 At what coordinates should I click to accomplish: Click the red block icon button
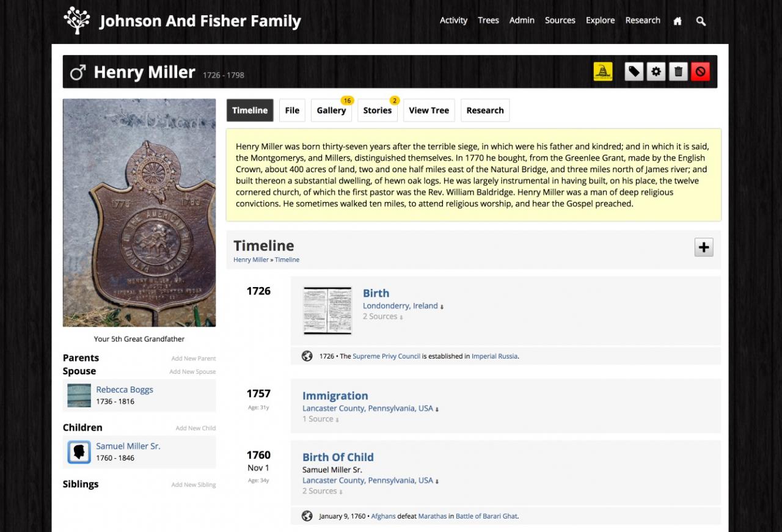pos(700,72)
